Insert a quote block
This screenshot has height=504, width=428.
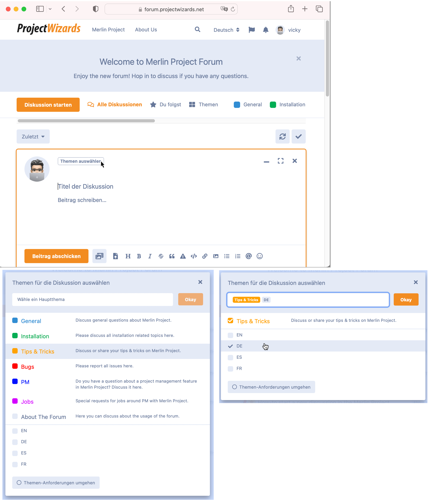pos(172,256)
